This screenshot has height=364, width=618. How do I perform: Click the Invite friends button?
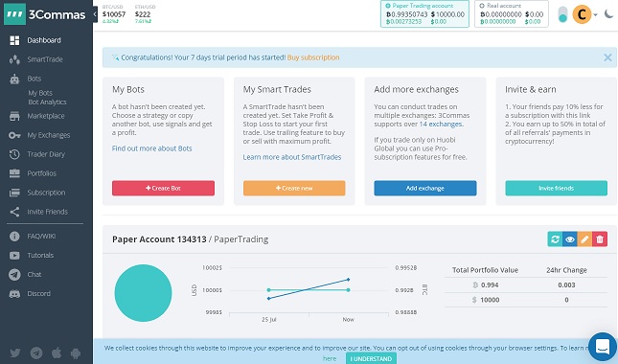click(x=556, y=189)
